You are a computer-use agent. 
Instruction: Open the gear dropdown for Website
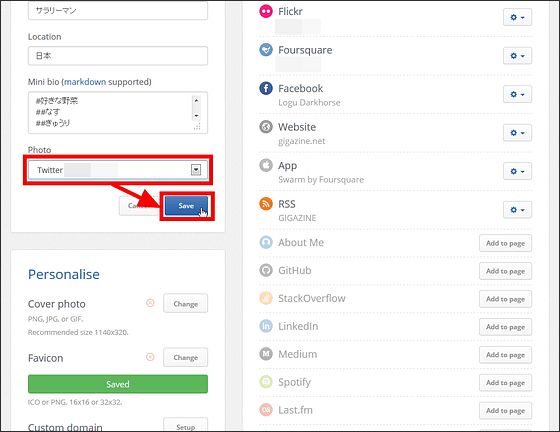517,133
